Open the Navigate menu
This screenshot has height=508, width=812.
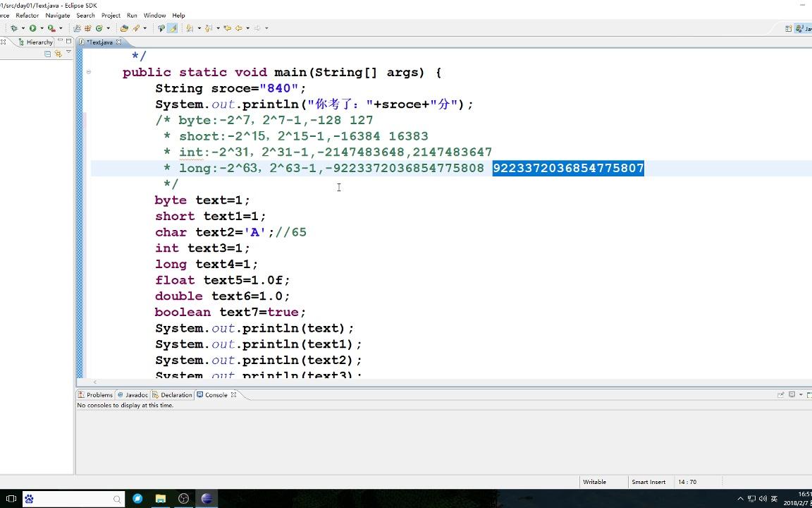point(58,16)
